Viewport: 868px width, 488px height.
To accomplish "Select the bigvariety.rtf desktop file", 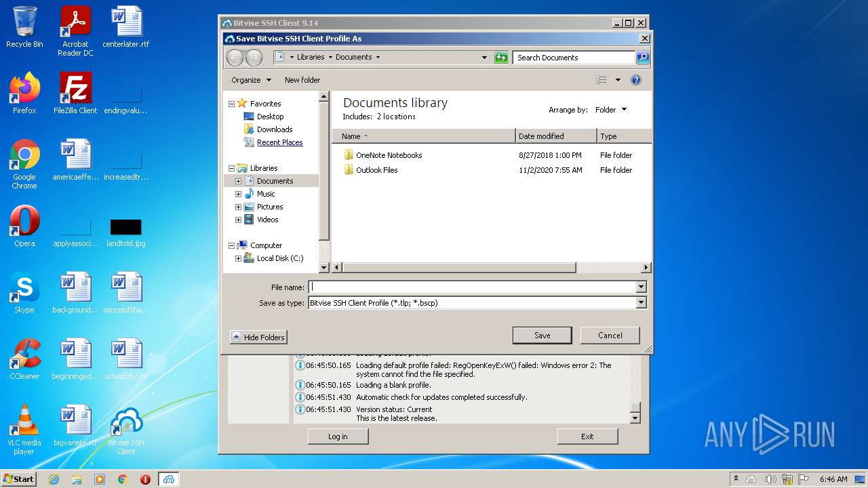I will pyautogui.click(x=75, y=426).
